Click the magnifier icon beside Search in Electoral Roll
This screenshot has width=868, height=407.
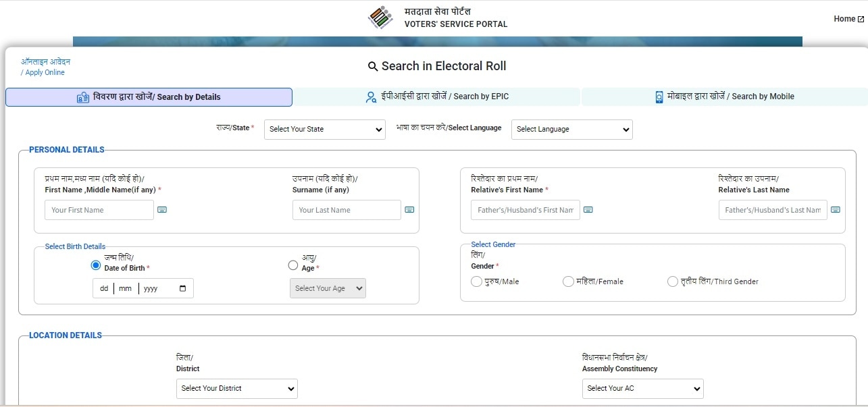click(x=373, y=66)
